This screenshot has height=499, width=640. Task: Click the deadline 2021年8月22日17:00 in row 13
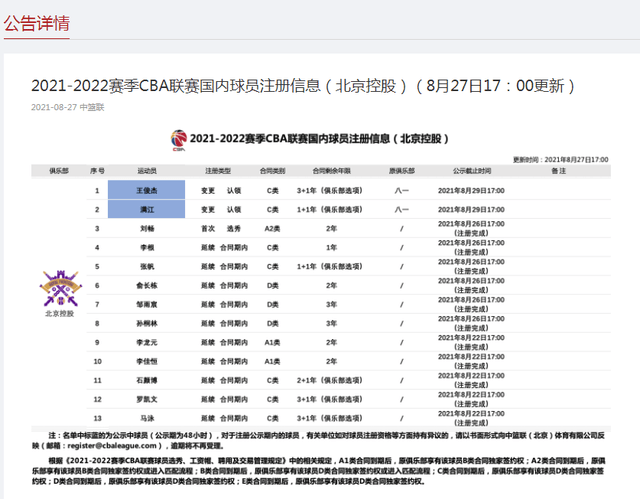click(471, 414)
